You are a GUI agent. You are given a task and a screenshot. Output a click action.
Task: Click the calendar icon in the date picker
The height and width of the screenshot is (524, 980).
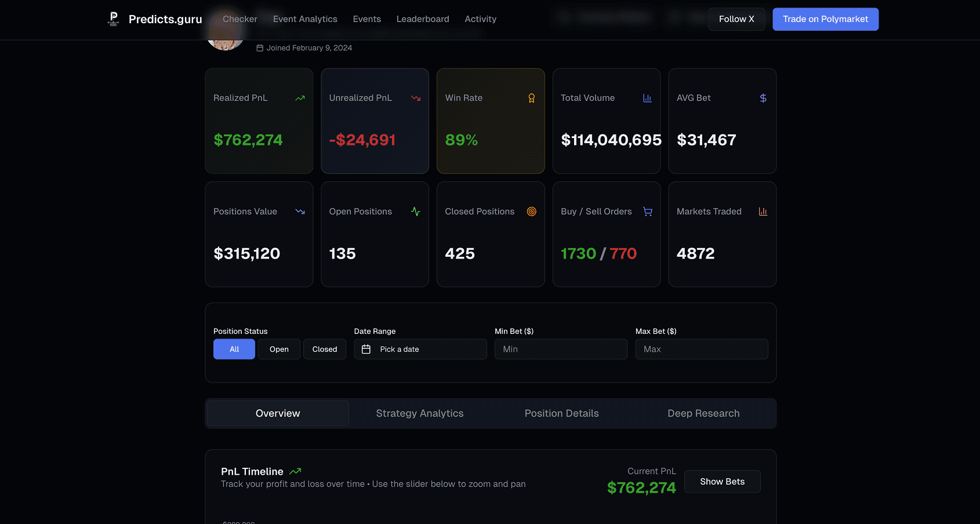(366, 349)
